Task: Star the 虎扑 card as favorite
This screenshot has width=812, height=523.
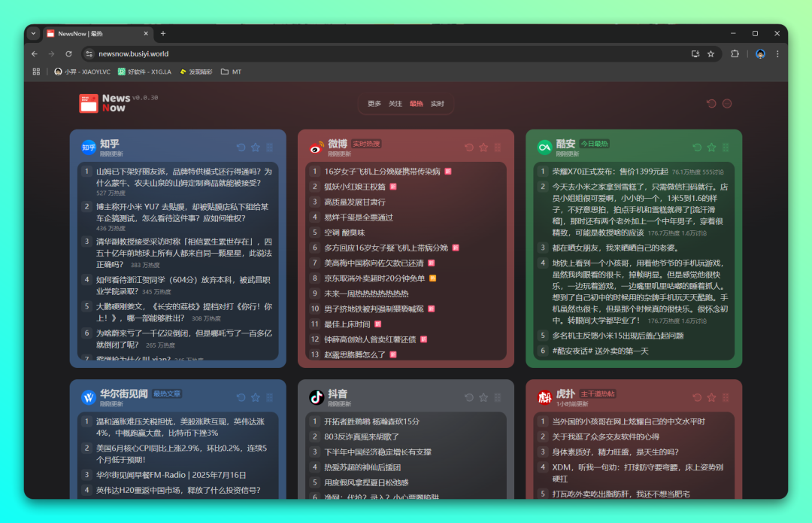Action: click(711, 397)
